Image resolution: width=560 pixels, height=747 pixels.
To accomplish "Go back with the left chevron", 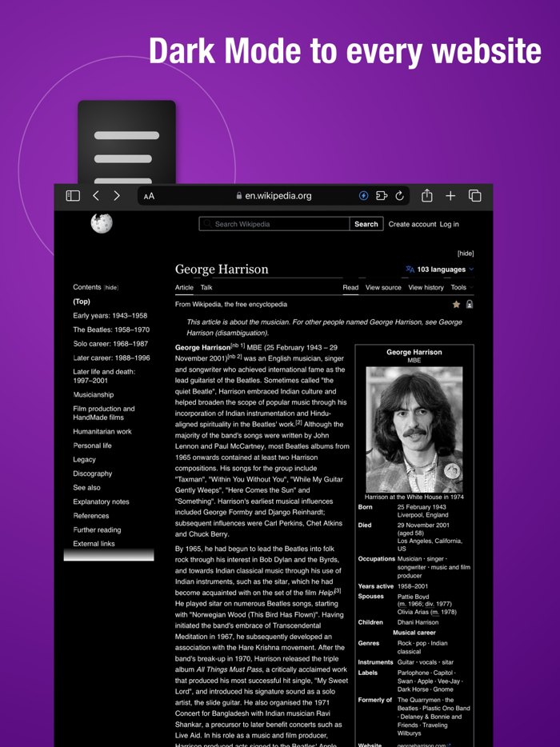I will (x=96, y=196).
